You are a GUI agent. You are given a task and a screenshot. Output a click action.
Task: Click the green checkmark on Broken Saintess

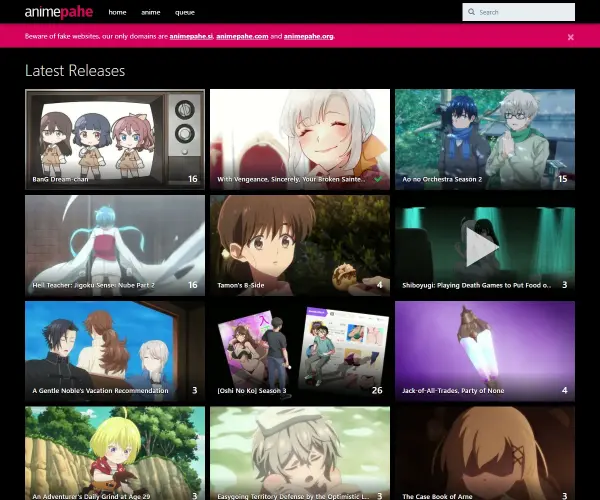[378, 179]
